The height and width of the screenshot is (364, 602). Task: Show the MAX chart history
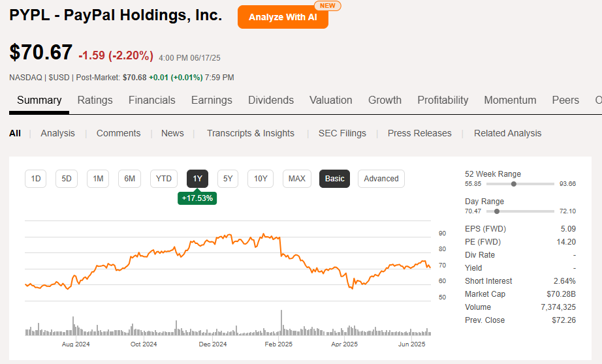[x=297, y=179]
